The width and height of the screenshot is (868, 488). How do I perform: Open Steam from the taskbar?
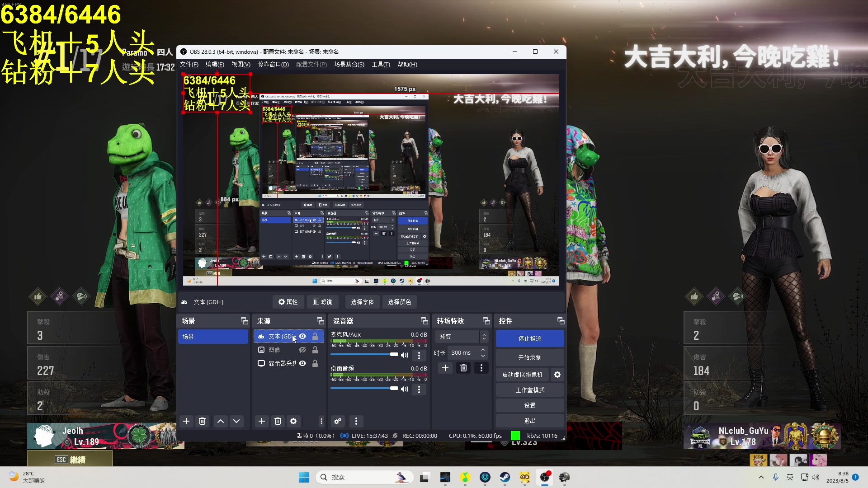click(x=505, y=477)
